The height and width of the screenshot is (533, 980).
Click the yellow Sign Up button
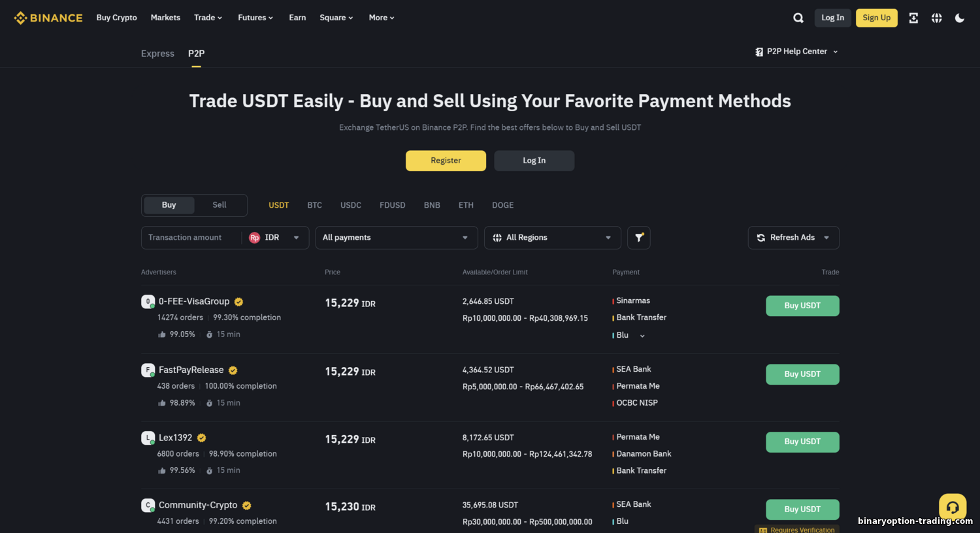(877, 18)
